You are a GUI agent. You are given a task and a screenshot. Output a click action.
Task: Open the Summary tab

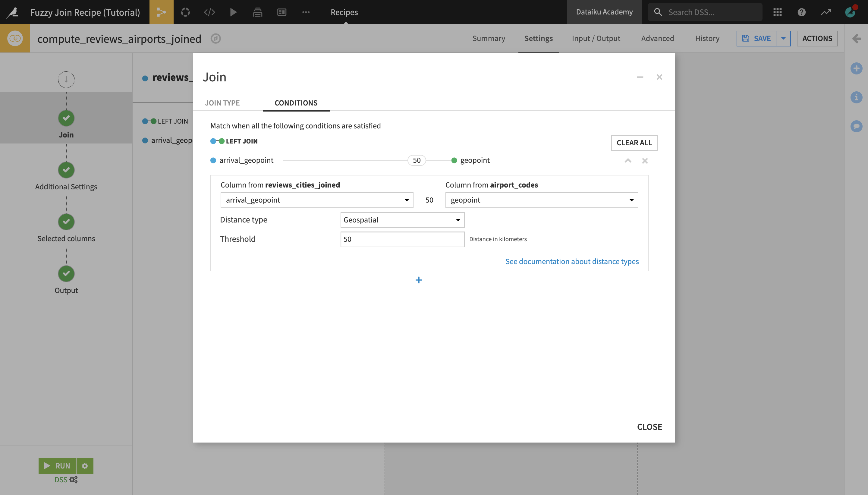(489, 38)
